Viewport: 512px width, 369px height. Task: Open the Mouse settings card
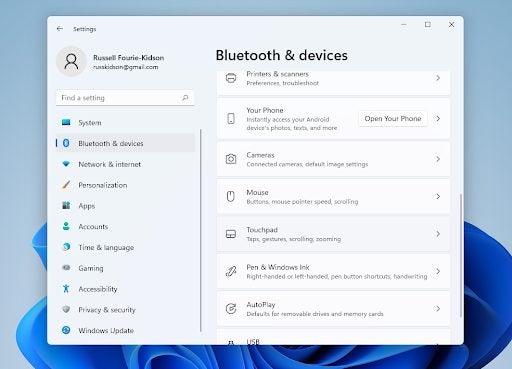tap(333, 196)
